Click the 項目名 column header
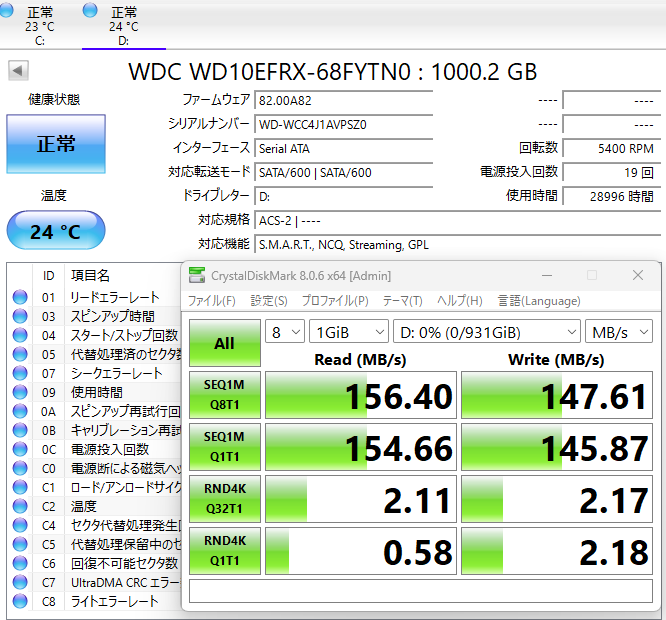 90,276
